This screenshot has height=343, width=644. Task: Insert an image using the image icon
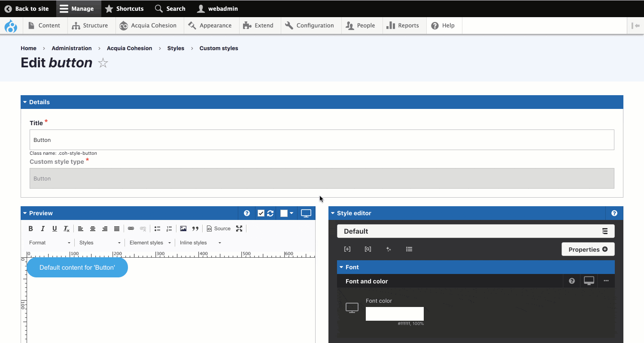[183, 229]
